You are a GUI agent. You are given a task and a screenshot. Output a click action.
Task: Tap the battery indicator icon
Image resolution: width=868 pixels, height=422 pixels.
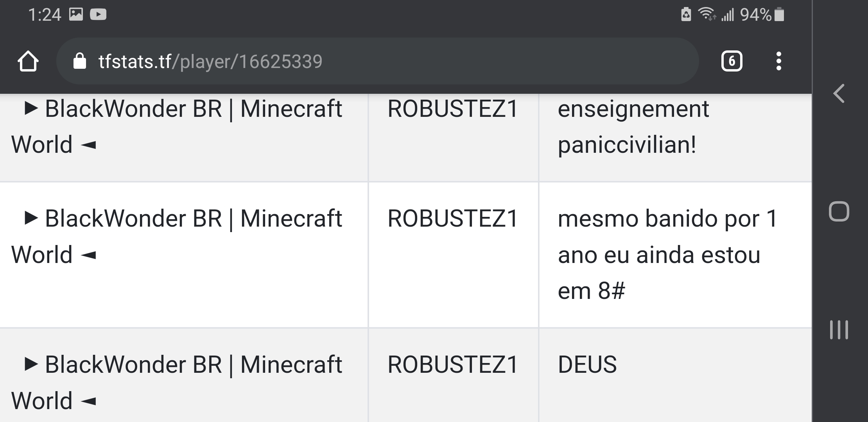point(779,14)
